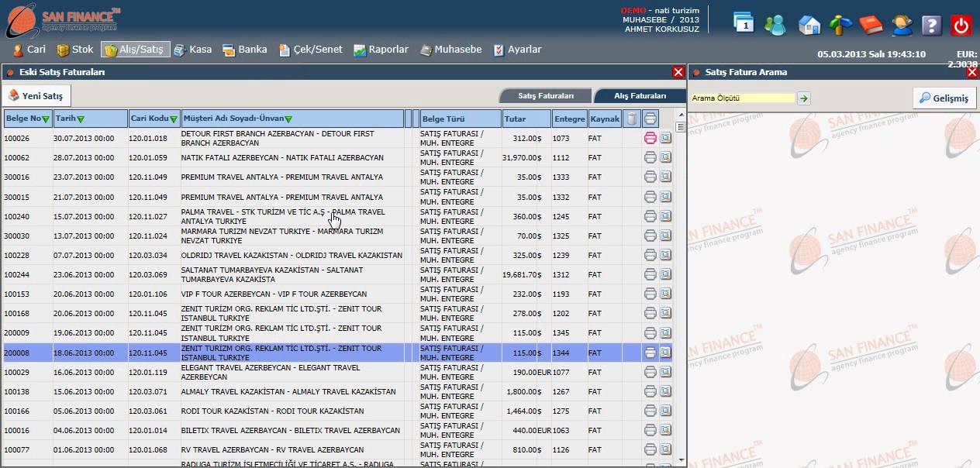The height and width of the screenshot is (468, 980).
Task: Open detail icon for invoice 100062
Action: [666, 157]
